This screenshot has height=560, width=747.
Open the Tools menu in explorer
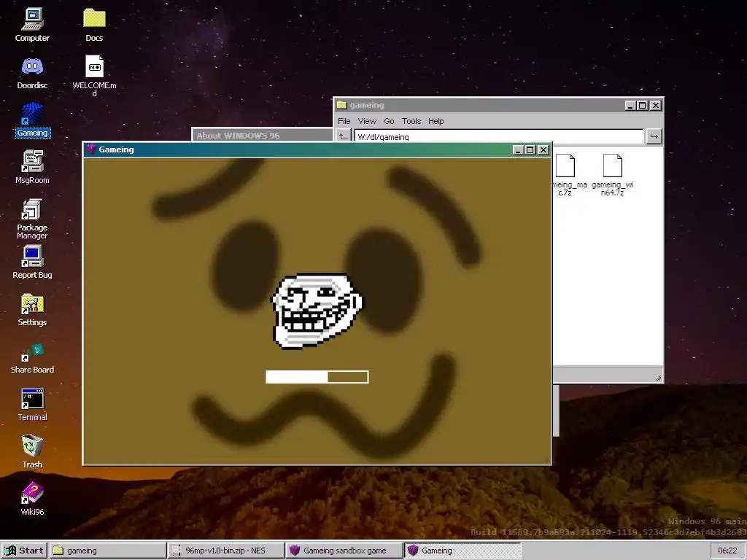[x=411, y=121]
